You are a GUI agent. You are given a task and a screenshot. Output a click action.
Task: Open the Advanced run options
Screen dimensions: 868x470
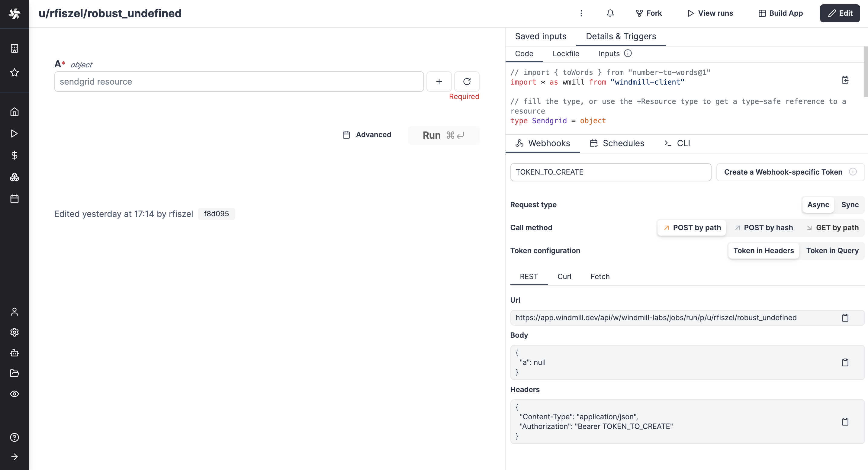(367, 134)
